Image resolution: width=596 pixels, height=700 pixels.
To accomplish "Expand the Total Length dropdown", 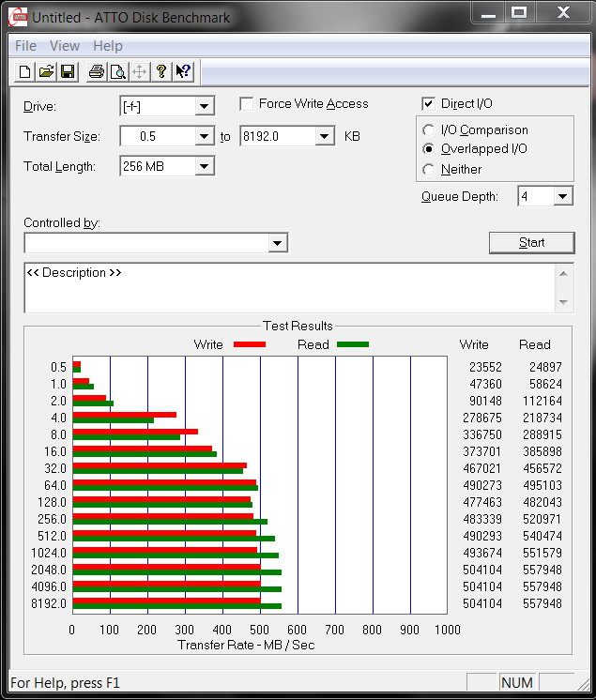I will (x=205, y=167).
